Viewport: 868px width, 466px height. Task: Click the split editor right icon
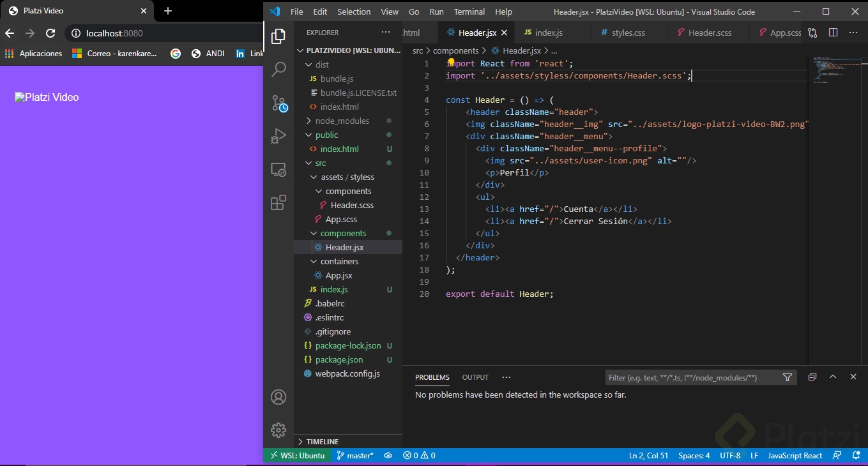[833, 33]
